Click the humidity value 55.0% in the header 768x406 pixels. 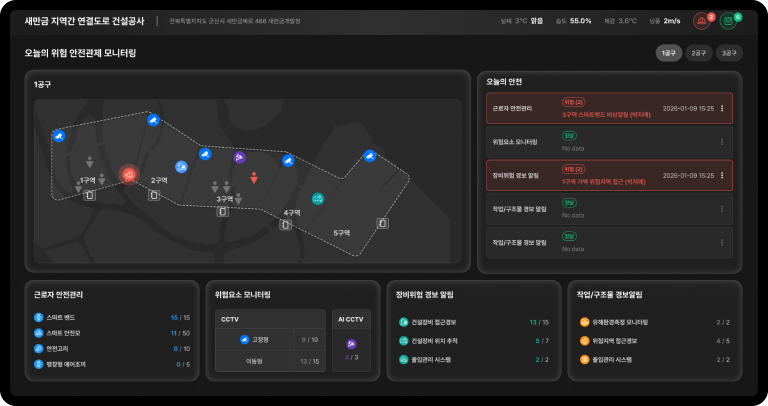coord(580,21)
